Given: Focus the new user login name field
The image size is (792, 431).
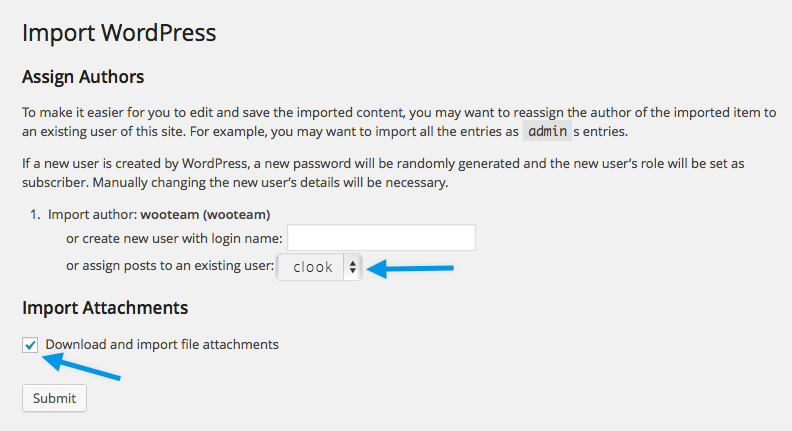Looking at the screenshot, I should pos(381,238).
